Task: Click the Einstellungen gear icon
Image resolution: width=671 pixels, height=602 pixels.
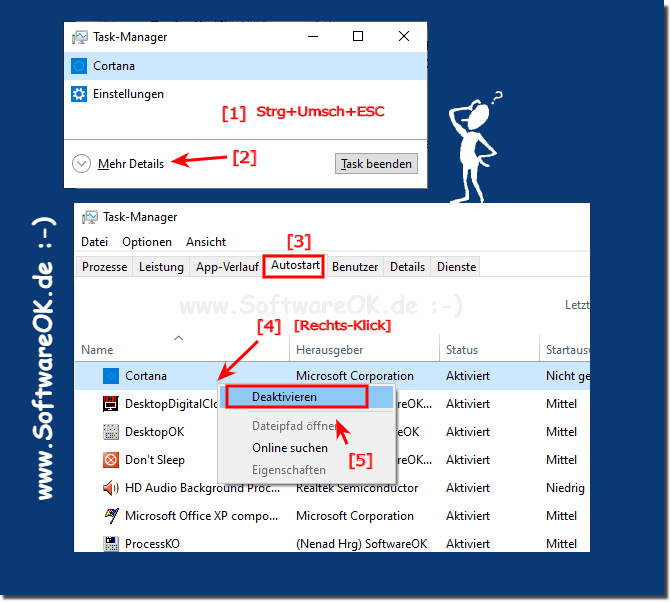Action: tap(79, 94)
